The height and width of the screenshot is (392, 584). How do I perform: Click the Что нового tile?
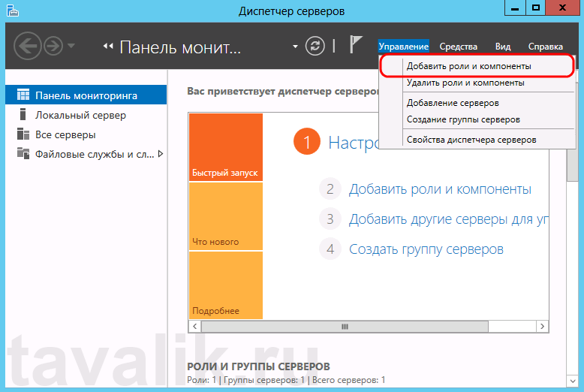tap(225, 216)
